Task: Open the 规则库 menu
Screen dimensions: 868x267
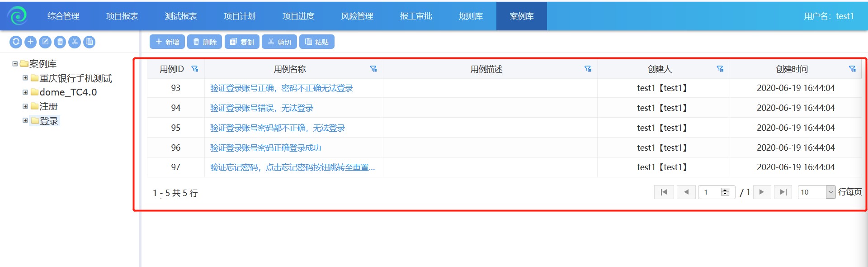Action: click(471, 16)
